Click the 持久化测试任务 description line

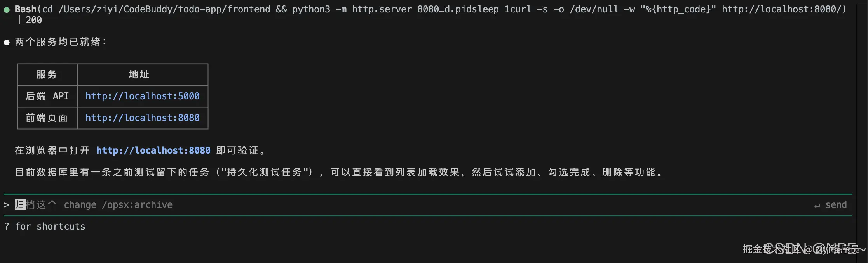tap(340, 172)
